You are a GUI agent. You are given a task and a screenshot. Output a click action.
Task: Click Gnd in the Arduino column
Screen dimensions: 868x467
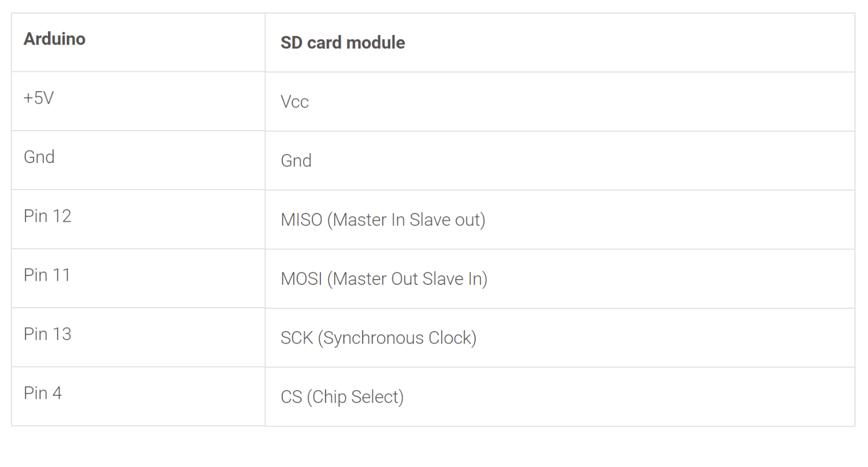tap(39, 157)
